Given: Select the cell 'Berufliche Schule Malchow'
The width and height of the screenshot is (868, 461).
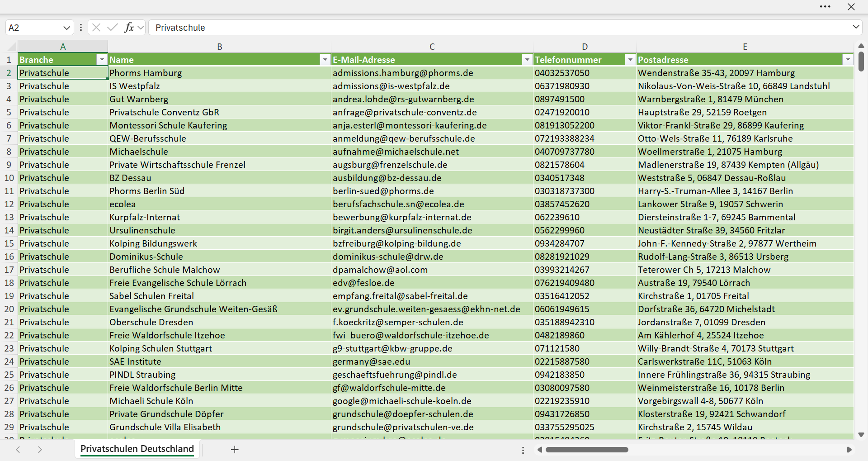Looking at the screenshot, I should pos(219,270).
